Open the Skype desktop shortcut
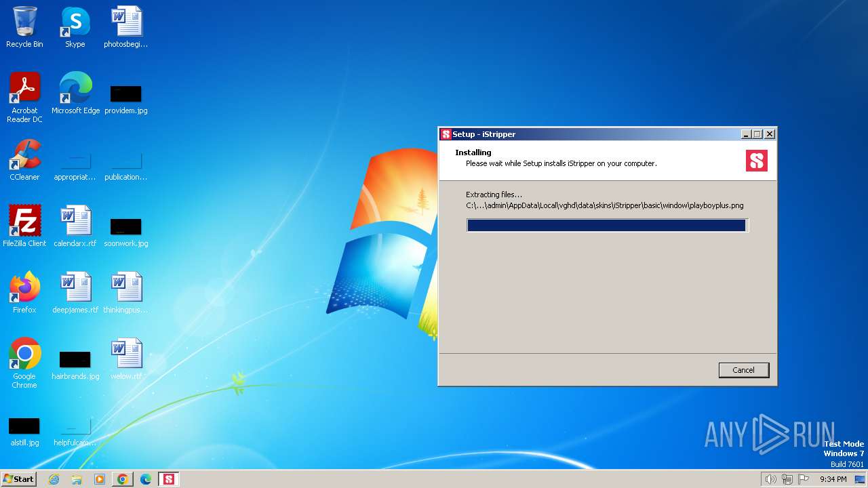This screenshot has height=488, width=868. click(x=75, y=27)
